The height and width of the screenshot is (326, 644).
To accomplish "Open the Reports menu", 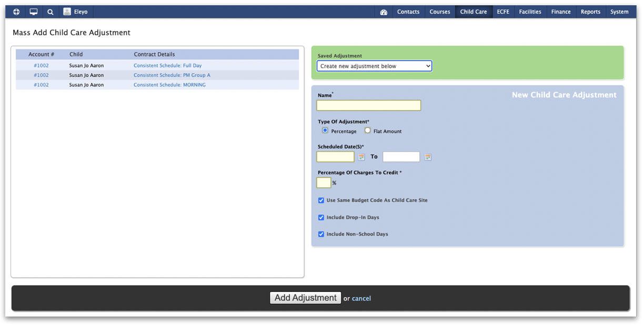I will [590, 12].
